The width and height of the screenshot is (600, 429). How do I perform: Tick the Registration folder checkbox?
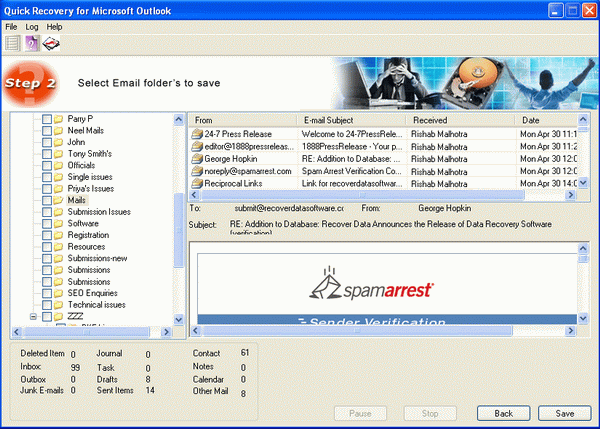(x=46, y=235)
